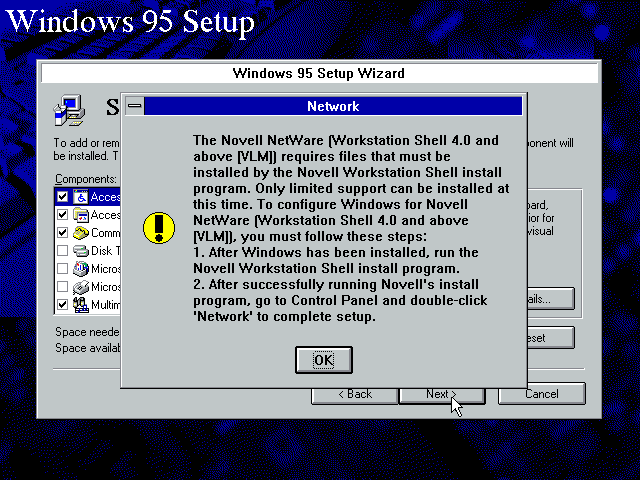Click the yellow exclamation warning icon
The width and height of the screenshot is (640, 480).
click(159, 228)
